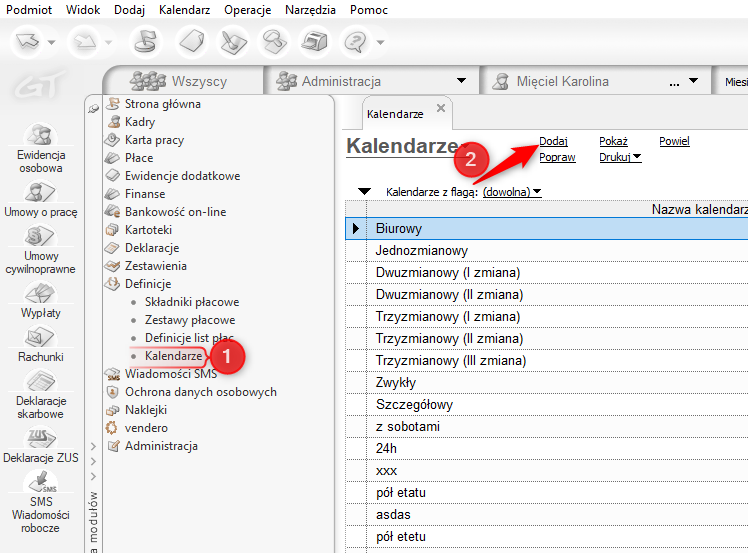Open the Deklaracje skarbowe module
The height and width of the screenshot is (553, 748).
pyautogui.click(x=41, y=395)
